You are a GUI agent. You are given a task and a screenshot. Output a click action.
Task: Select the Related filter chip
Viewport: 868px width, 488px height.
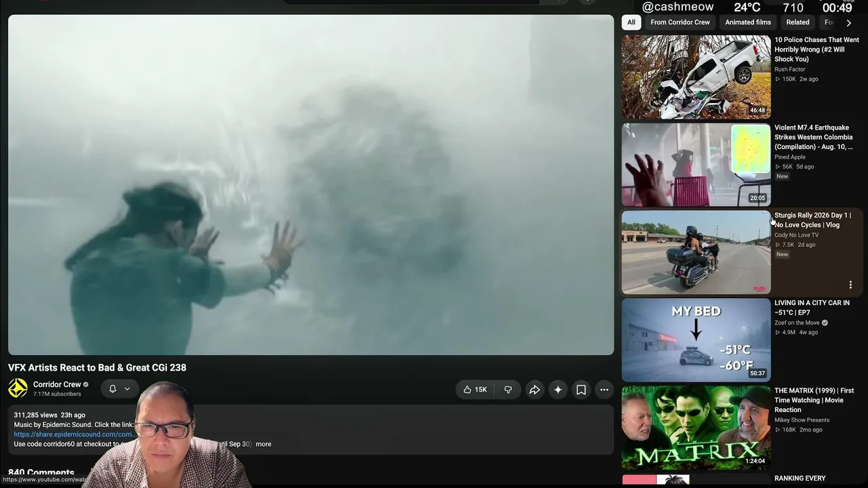[x=797, y=22]
